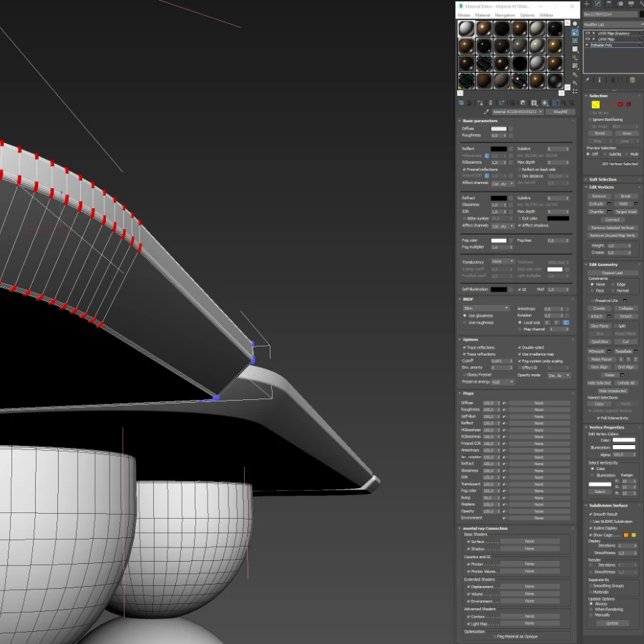
Task: Select the Edge constraint radio button
Action: coord(613,284)
